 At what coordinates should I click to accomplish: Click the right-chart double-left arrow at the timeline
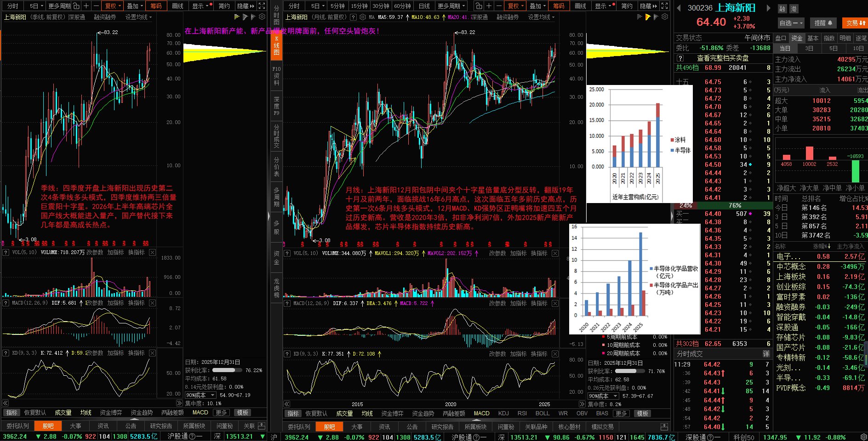[x=287, y=404]
